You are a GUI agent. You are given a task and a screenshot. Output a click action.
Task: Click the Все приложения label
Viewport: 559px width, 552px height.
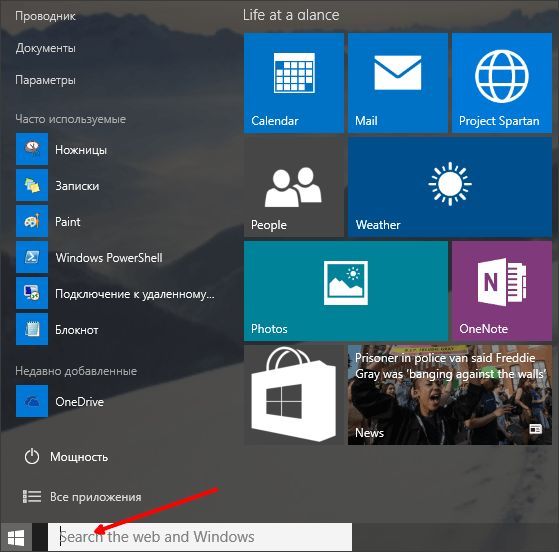click(96, 497)
